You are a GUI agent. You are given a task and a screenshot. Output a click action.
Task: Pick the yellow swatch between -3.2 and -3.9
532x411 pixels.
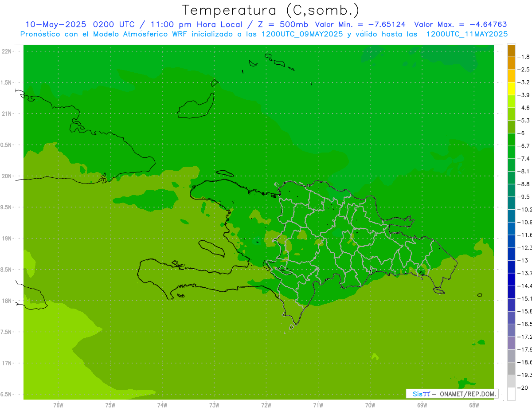pyautogui.click(x=511, y=89)
